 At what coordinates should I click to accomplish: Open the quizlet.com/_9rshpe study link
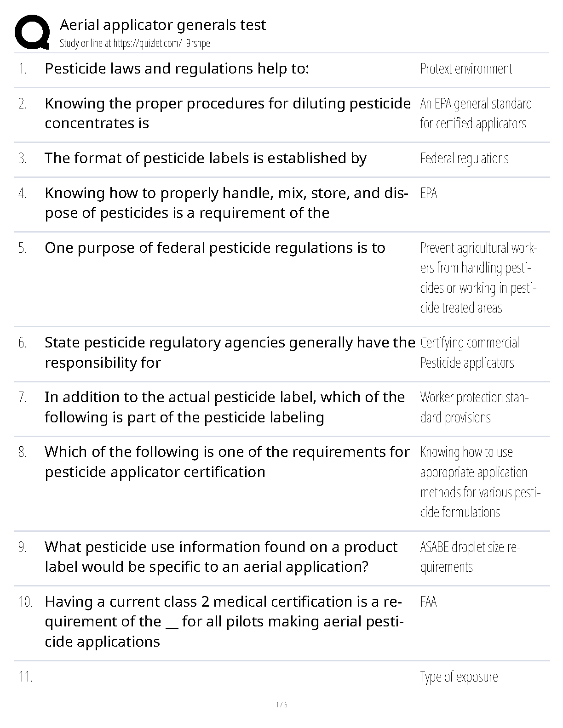point(135,44)
